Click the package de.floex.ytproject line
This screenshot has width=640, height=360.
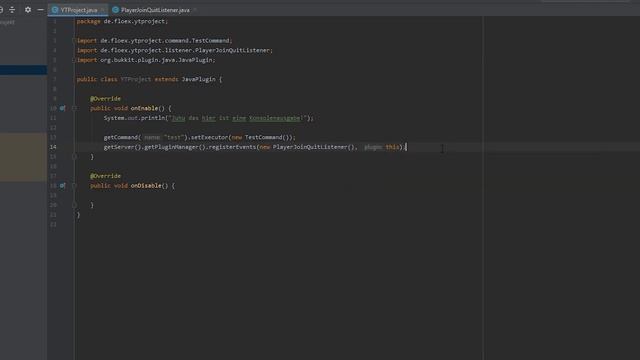[x=122, y=21]
